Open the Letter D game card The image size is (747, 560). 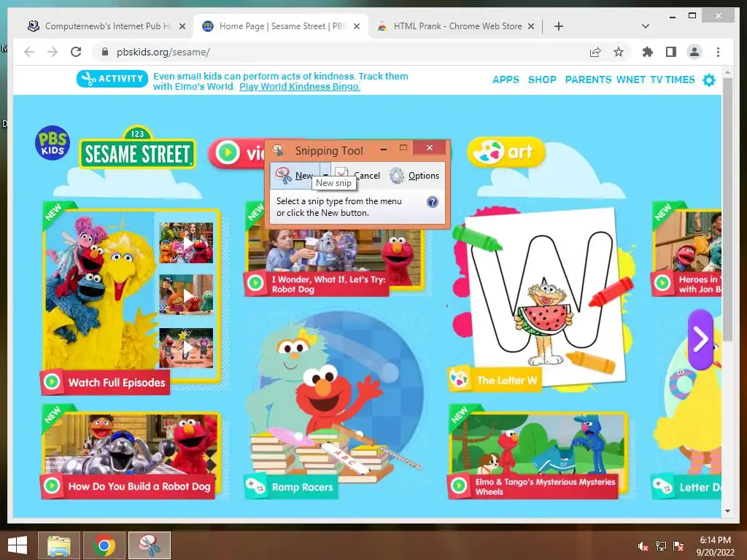click(686, 429)
